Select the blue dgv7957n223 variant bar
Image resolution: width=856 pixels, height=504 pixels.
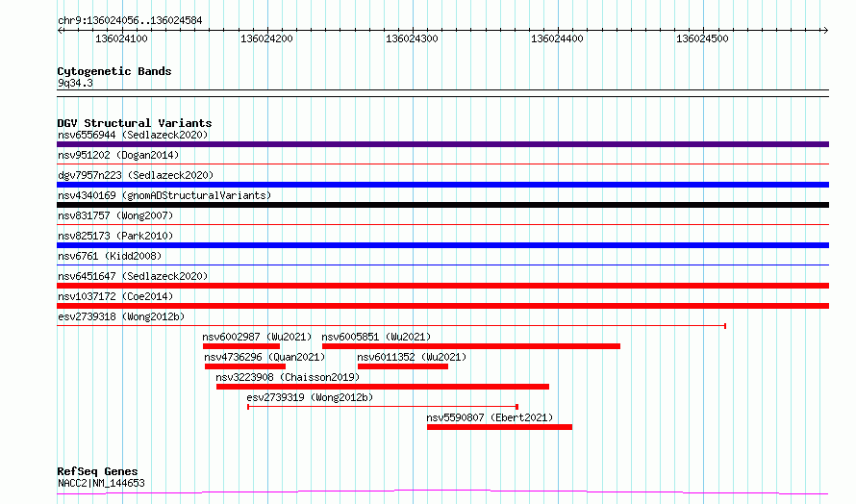coord(442,185)
